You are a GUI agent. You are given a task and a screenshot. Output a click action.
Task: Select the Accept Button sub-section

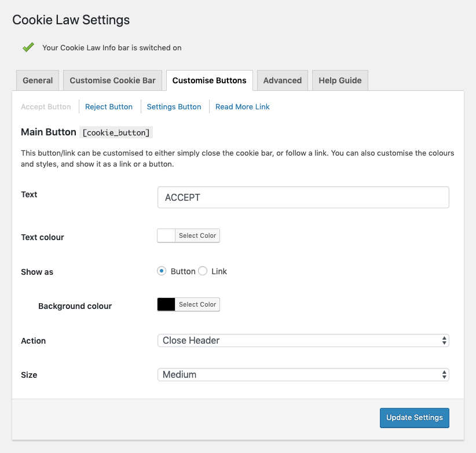46,106
